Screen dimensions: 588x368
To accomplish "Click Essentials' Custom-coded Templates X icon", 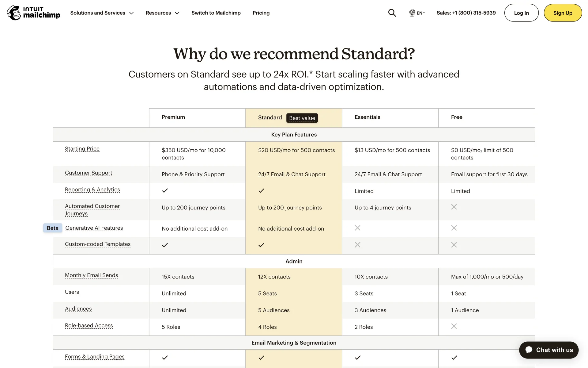I will coord(357,245).
